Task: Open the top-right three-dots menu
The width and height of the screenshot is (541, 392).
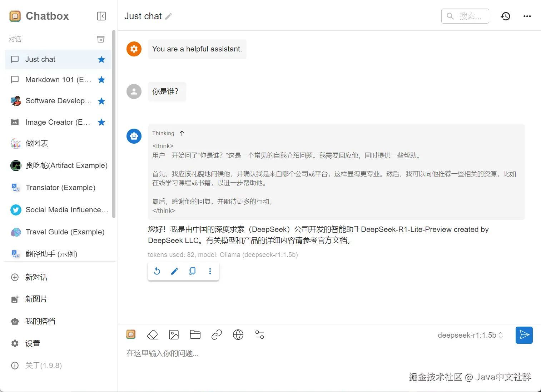Action: [527, 16]
